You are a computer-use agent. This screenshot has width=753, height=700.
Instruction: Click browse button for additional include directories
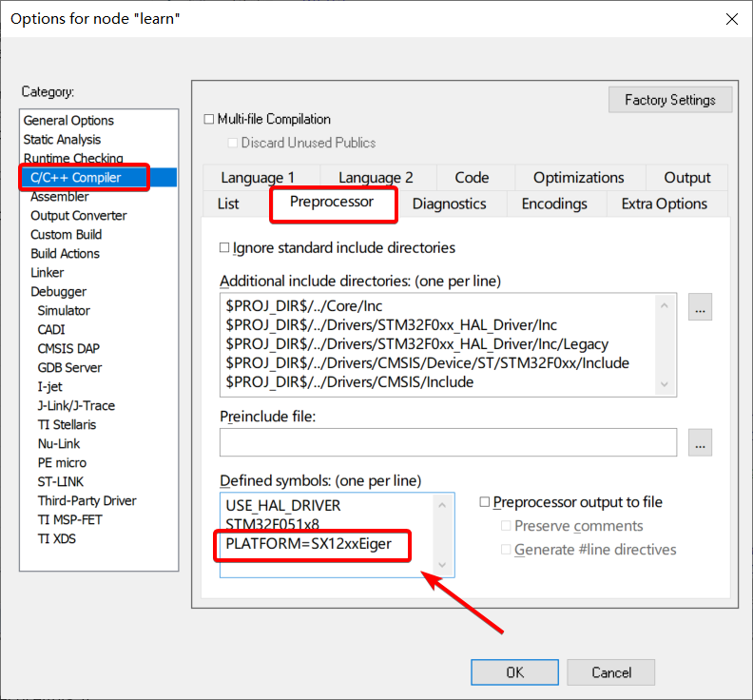click(x=701, y=308)
